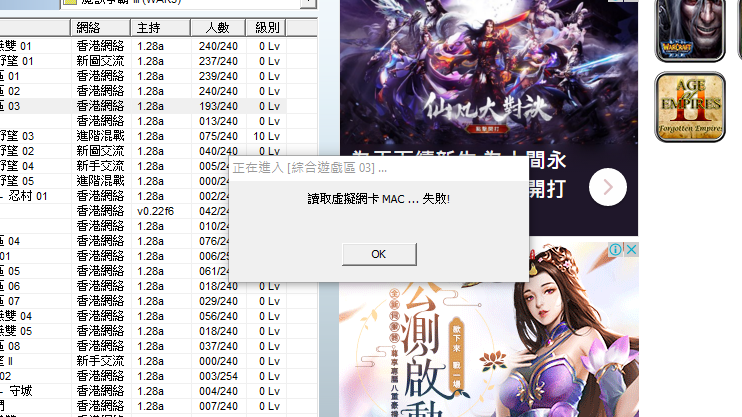Open the game selection dropdown at top
This screenshot has width=742, height=417.
308,3
